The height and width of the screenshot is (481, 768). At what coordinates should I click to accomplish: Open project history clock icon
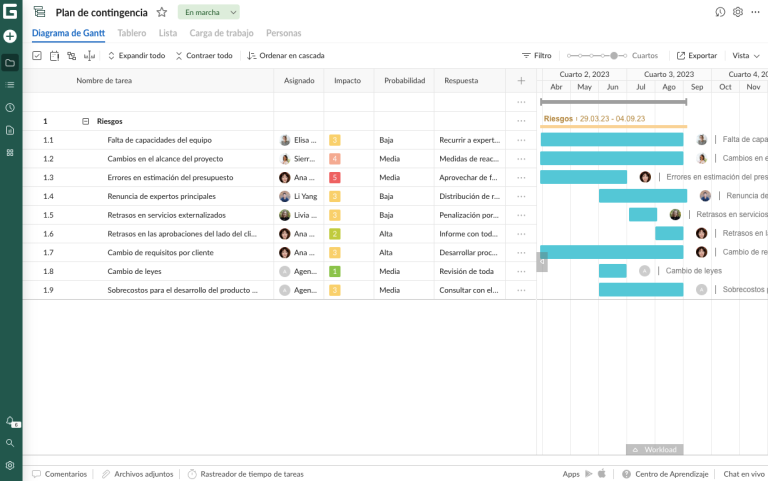click(x=720, y=12)
